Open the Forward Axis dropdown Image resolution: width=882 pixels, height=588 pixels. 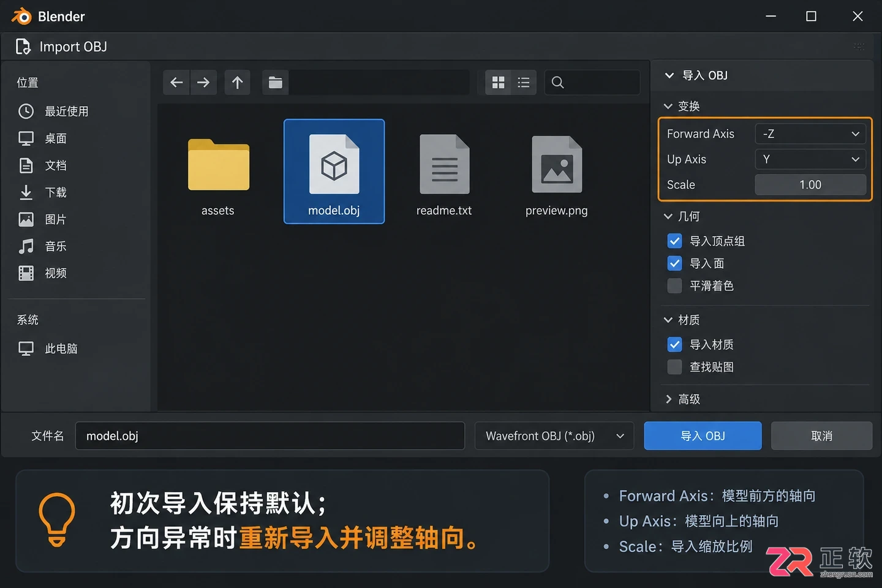pyautogui.click(x=810, y=134)
